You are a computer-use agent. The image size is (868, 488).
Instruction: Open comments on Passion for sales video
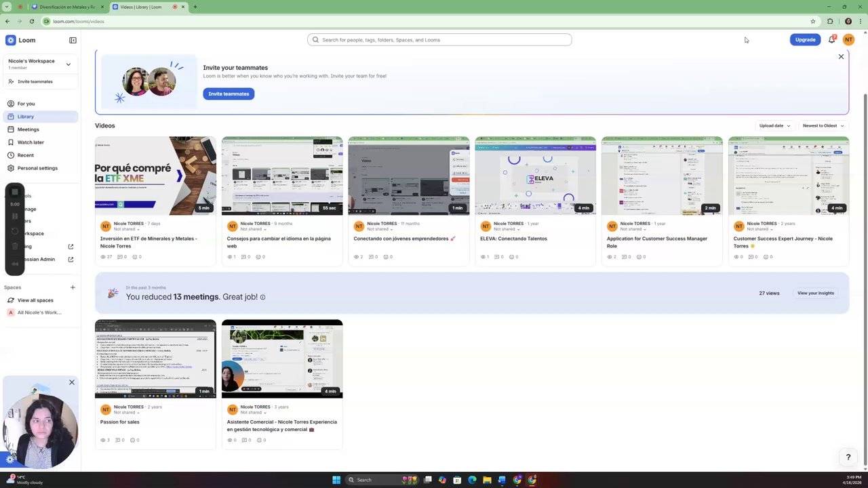(x=121, y=440)
